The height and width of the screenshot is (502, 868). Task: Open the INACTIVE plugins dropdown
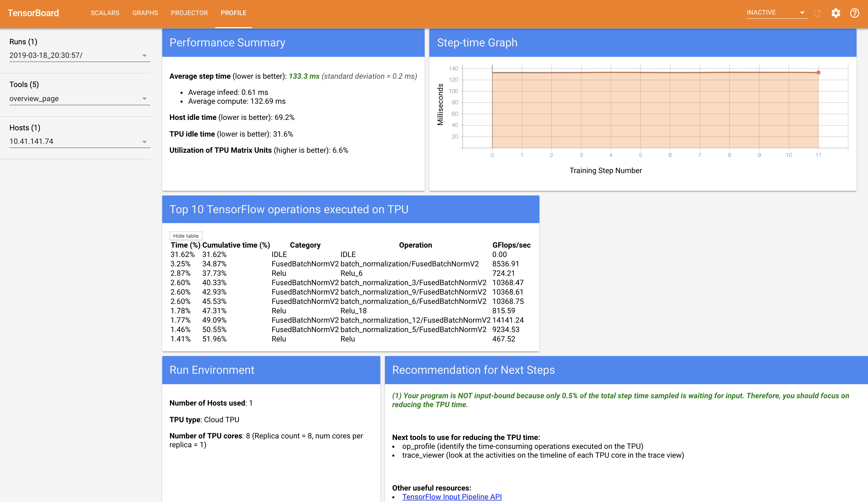pyautogui.click(x=776, y=13)
